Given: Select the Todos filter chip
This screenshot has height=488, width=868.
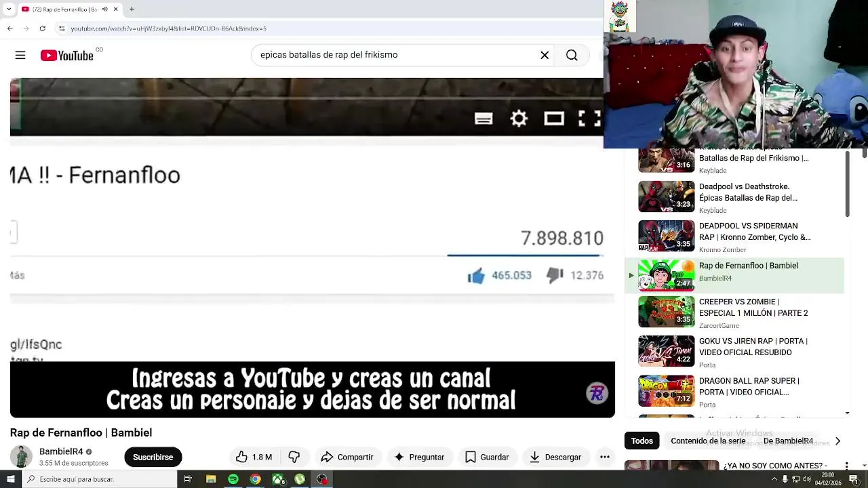Looking at the screenshot, I should coord(642,441).
